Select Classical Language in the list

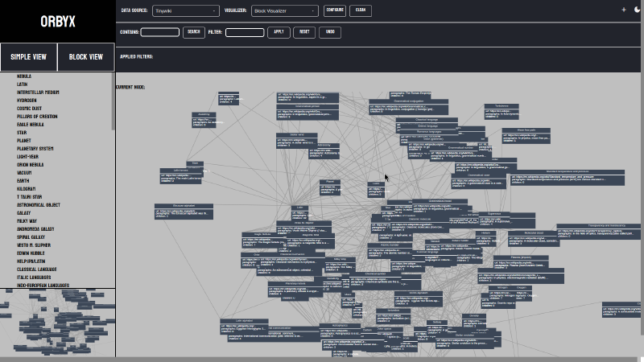point(36,269)
